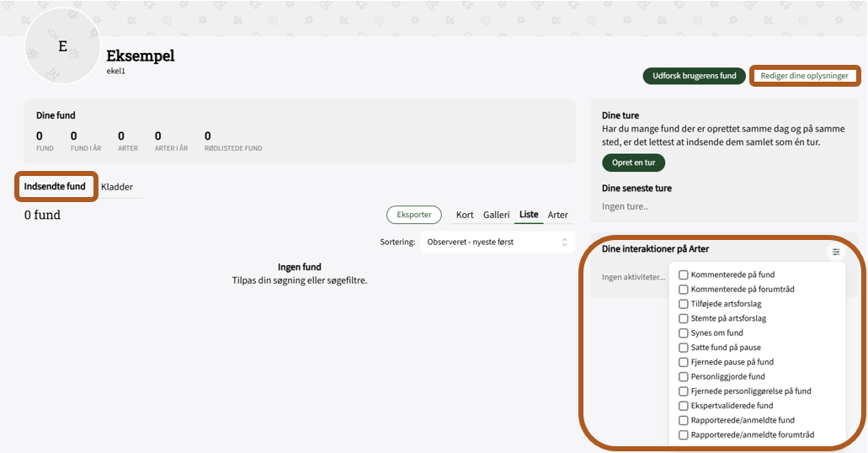The width and height of the screenshot is (868, 453).
Task: Switch to the Indsendte fund tab
Action: pyautogui.click(x=55, y=186)
